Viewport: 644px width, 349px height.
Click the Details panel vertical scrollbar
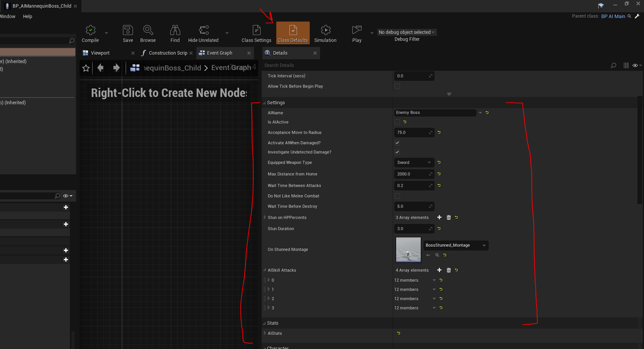(x=640, y=150)
